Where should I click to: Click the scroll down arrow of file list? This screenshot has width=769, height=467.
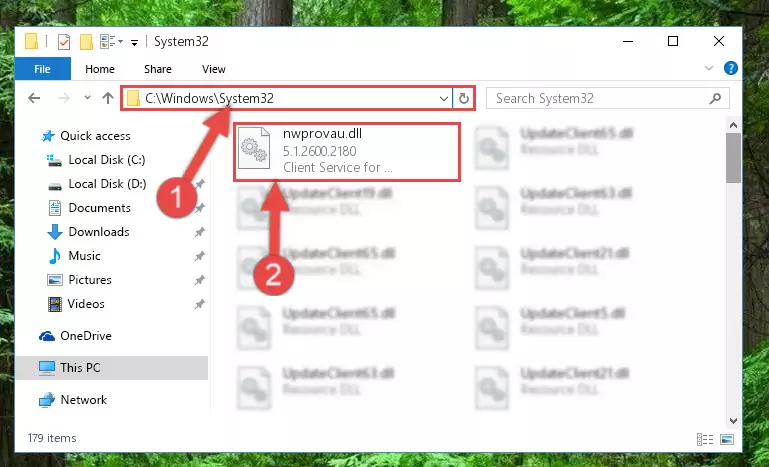coord(733,420)
